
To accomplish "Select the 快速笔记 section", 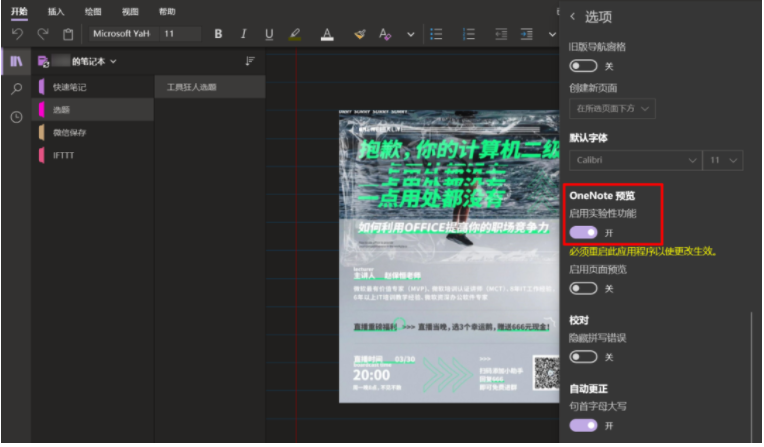I will 93,87.
